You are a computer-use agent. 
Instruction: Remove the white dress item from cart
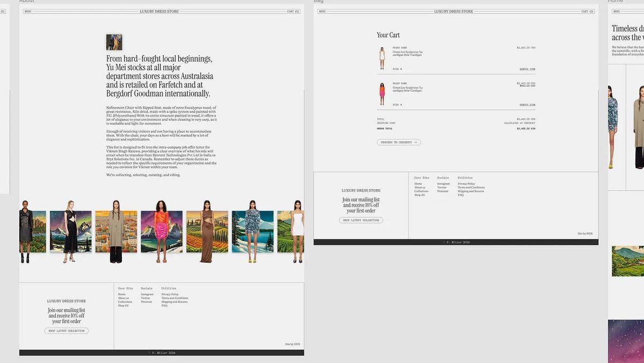pos(527,69)
